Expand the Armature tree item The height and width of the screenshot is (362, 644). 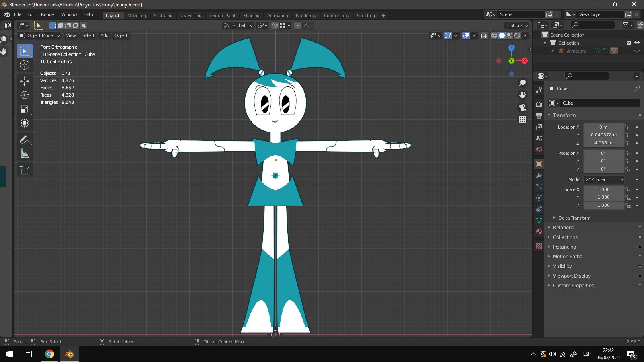tap(553, 51)
